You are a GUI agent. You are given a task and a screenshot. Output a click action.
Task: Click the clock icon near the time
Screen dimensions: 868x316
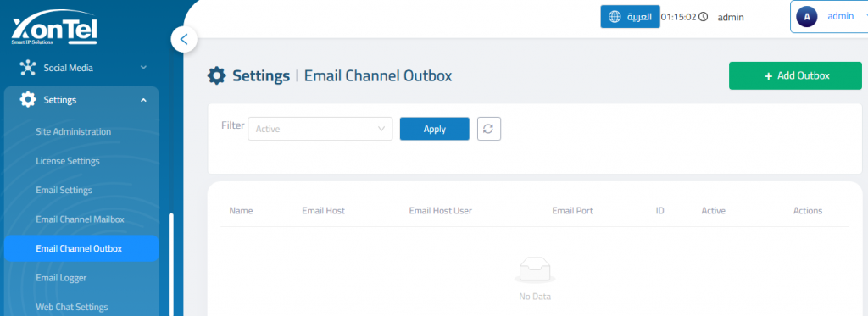[x=703, y=17]
